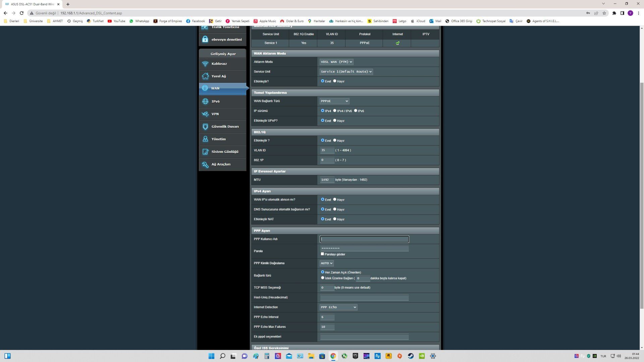Click the ebeveyn denetimi lock icon

(x=205, y=40)
